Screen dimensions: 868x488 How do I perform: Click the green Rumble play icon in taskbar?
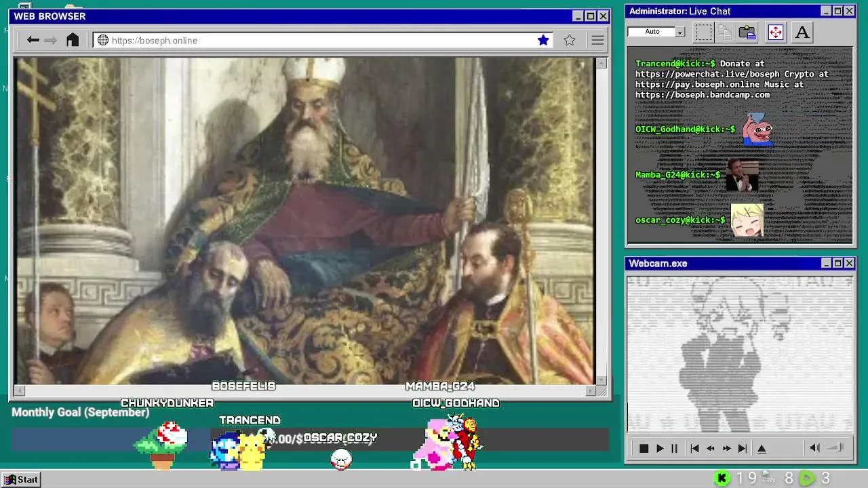click(x=807, y=479)
